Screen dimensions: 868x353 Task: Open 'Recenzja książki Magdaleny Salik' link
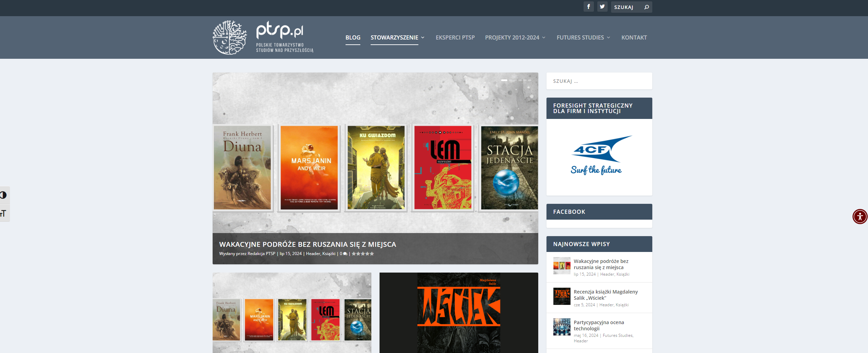click(x=605, y=295)
